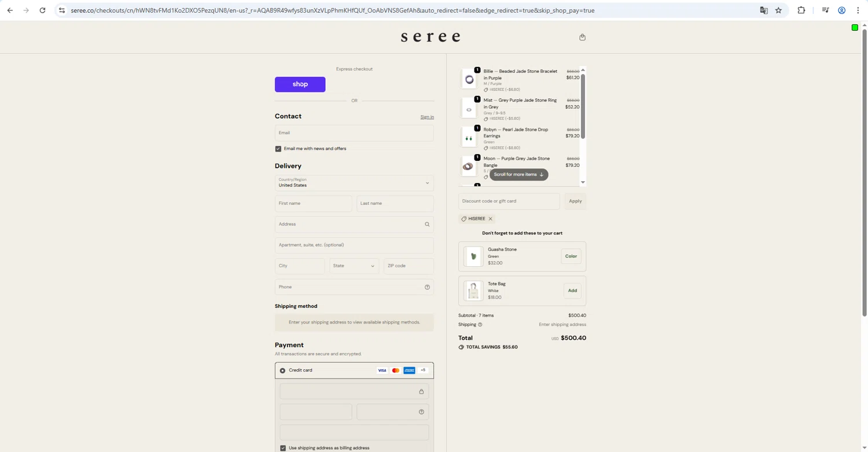868x452 pixels.
Task: Click the American Express logo
Action: tap(409, 370)
